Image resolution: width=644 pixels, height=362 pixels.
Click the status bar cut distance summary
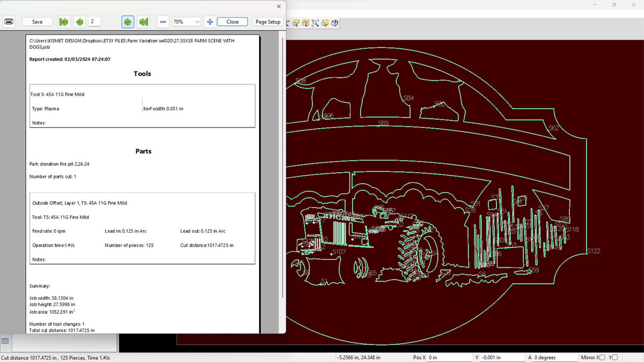click(x=55, y=357)
